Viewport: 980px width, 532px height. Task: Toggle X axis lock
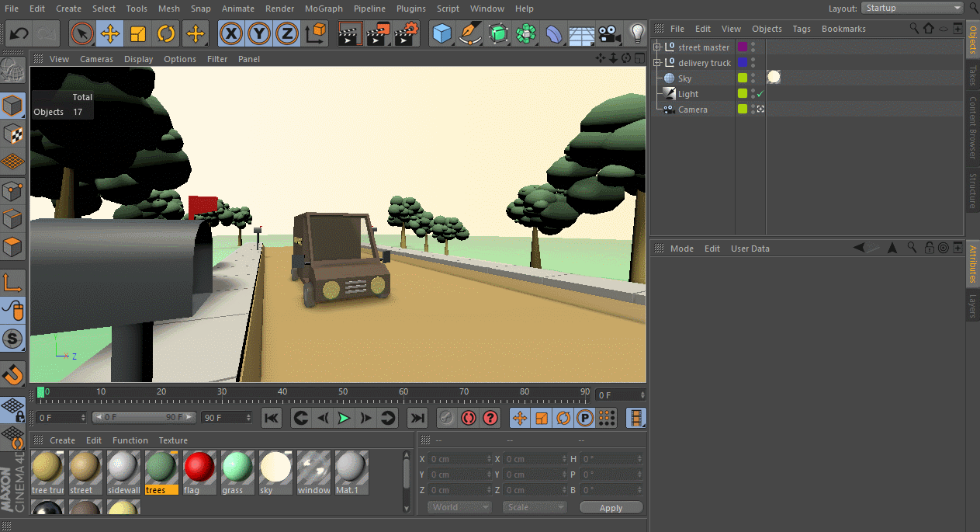click(231, 33)
